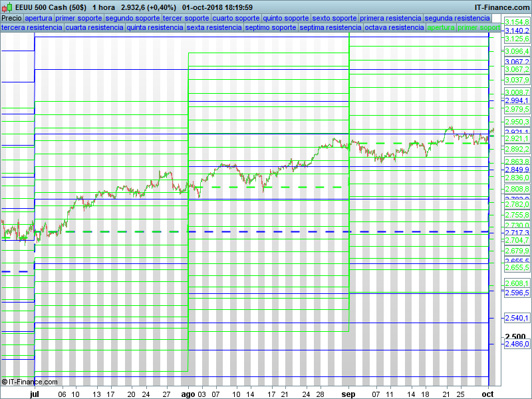Viewport: 532px width, 399px height.
Task: Click the green apertura indicator label
Action: pos(441,27)
